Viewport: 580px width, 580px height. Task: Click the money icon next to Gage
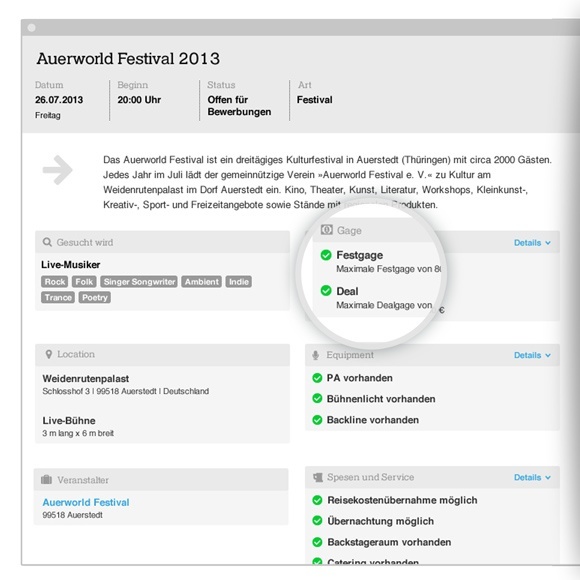(327, 230)
